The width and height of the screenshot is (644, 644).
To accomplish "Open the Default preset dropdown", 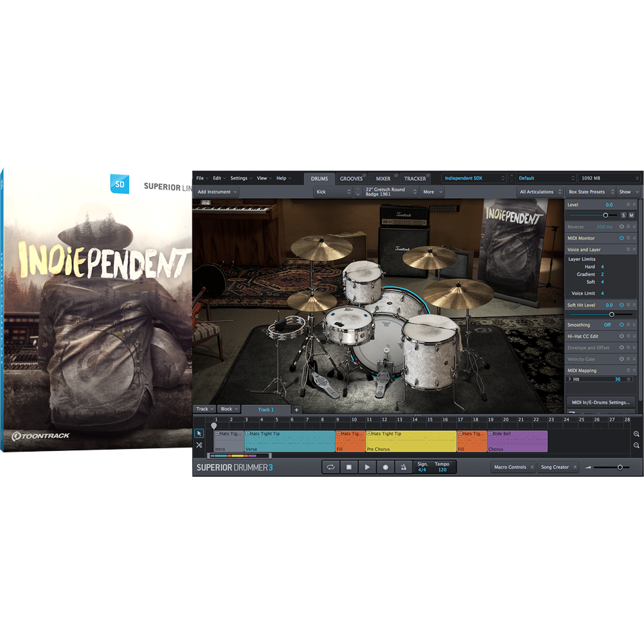I will click(546, 178).
